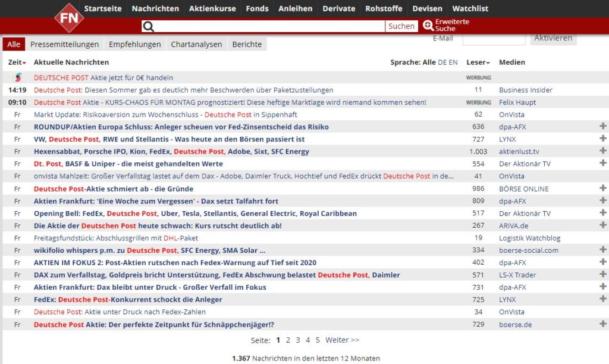Expand the plus icon on the FedEx: Deutsche Post-Konkurrent row

(603, 299)
